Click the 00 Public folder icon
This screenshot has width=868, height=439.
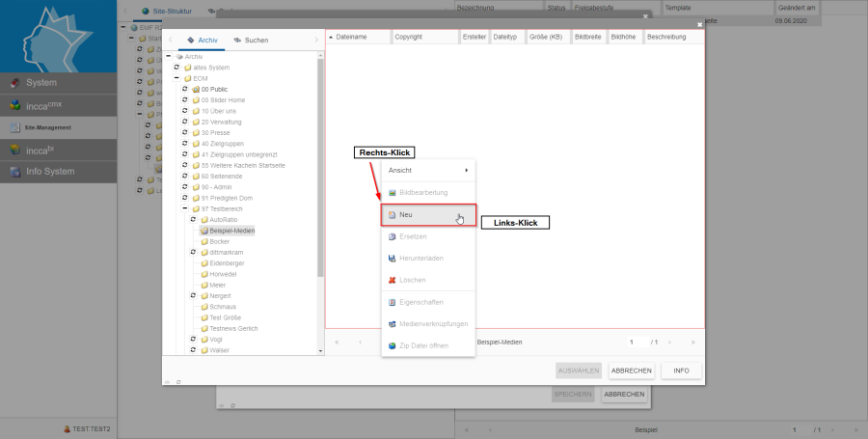(195, 89)
